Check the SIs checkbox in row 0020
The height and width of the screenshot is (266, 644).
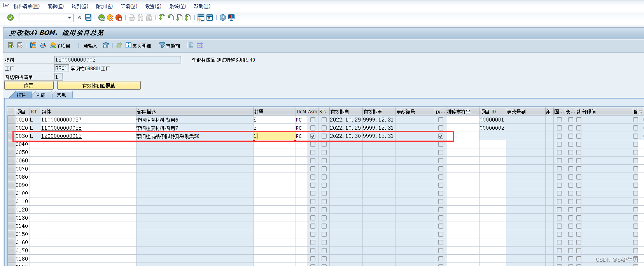[x=324, y=128]
